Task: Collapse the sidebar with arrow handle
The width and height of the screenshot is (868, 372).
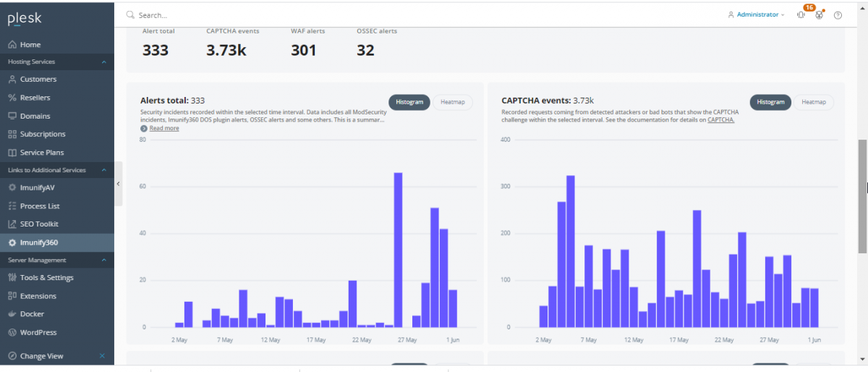Action: pyautogui.click(x=119, y=184)
